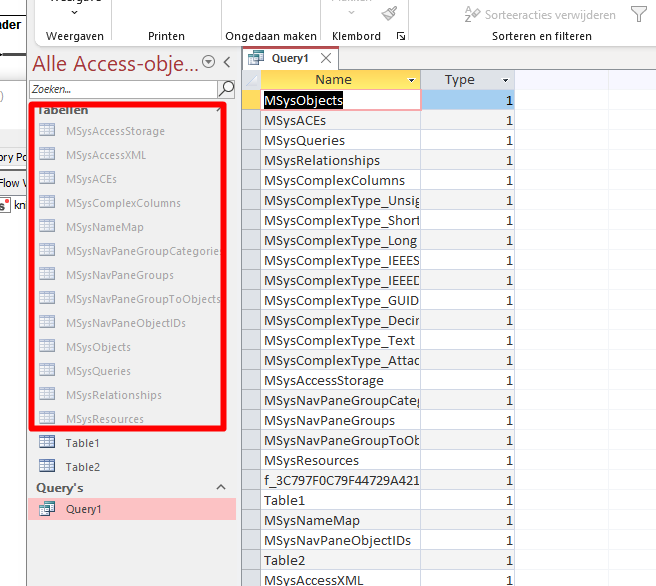Close the Query1 tab
The image size is (656, 586).
(326, 58)
